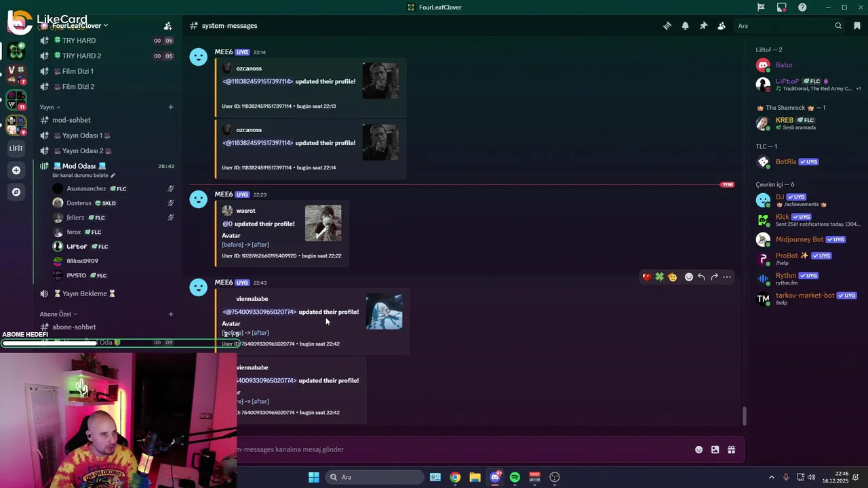Viewport: 868px width, 488px height.
Task: Select user Dosterus in voice list
Action: click(113, 203)
